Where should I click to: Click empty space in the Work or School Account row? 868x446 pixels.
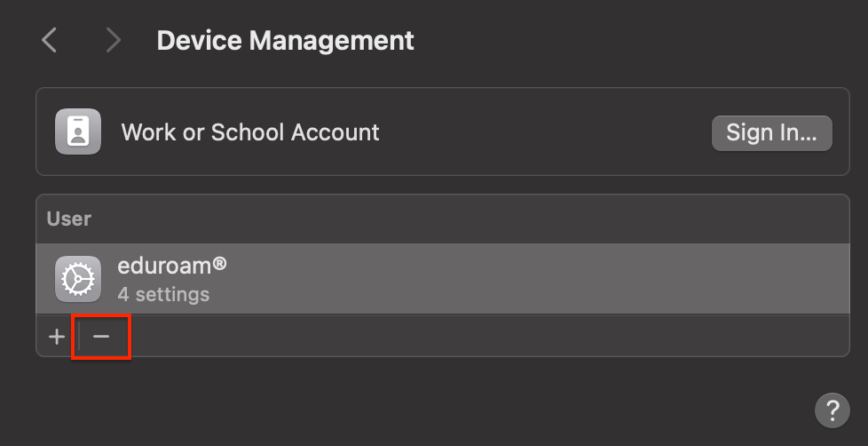tap(541, 132)
